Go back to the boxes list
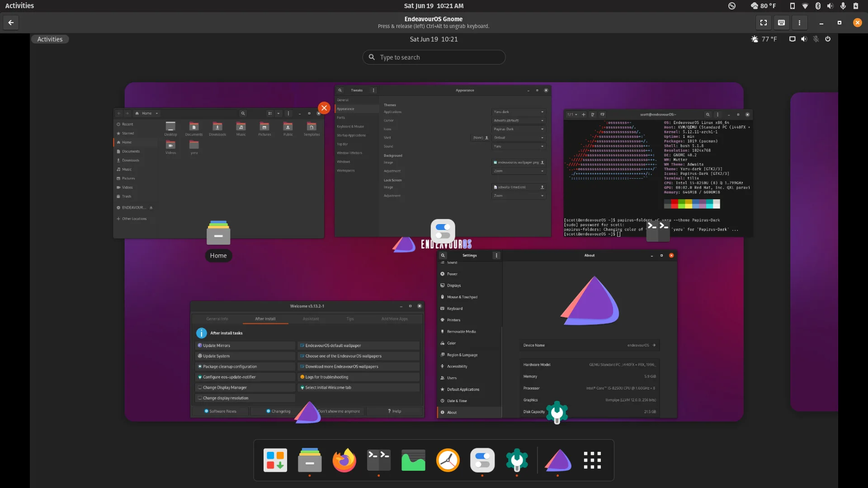868x488 pixels. 11,23
